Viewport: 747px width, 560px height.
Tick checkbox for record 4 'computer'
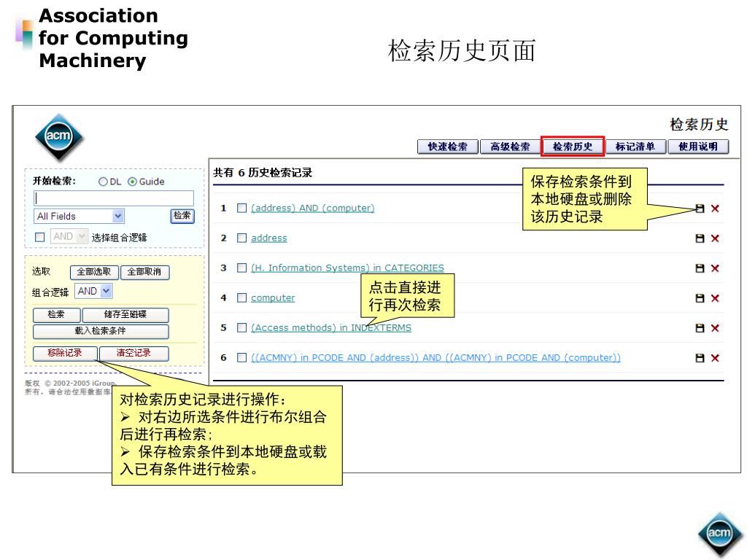tap(241, 297)
